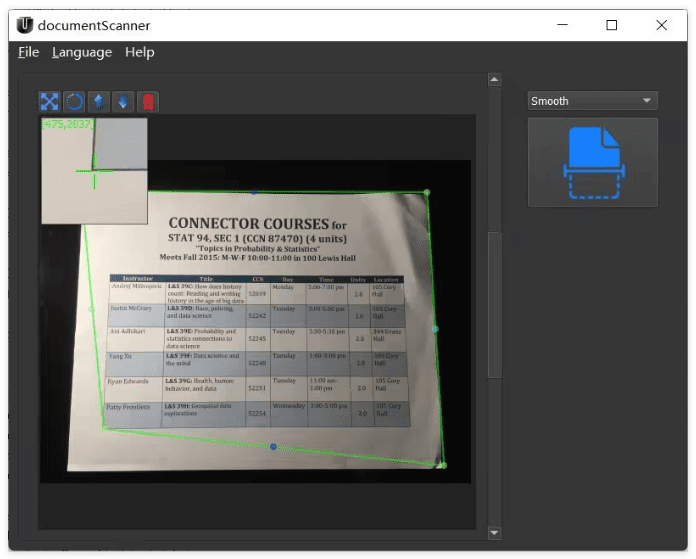Screen dimensions: 696x559
Task: Click the cyan midpoint handle on right edge
Action: pyautogui.click(x=435, y=329)
